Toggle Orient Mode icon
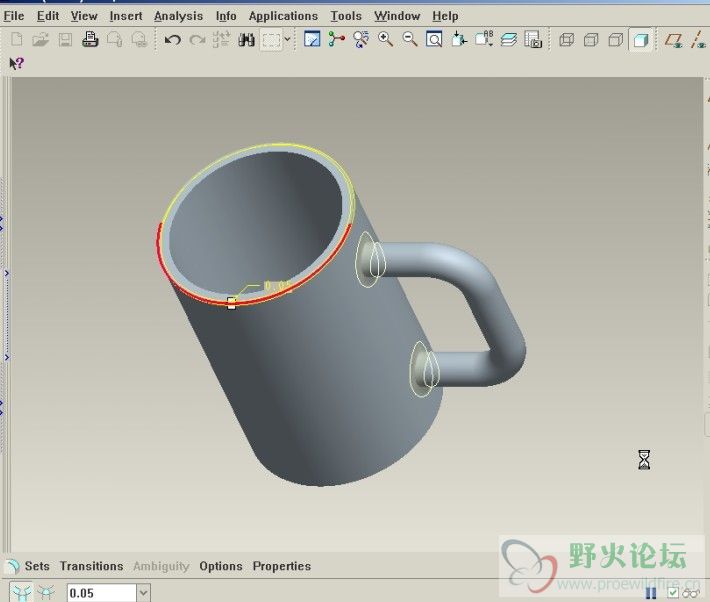 [361, 39]
